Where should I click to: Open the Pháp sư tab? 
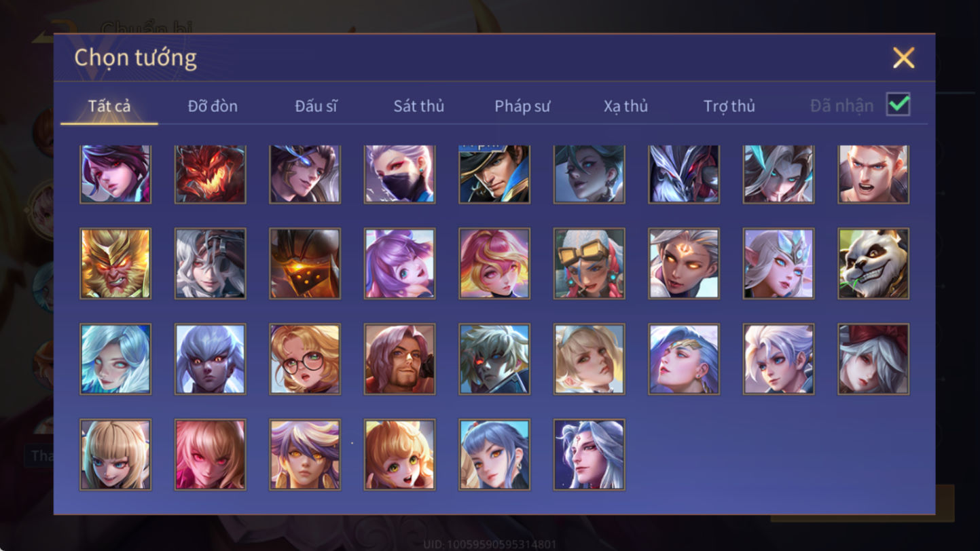point(522,106)
